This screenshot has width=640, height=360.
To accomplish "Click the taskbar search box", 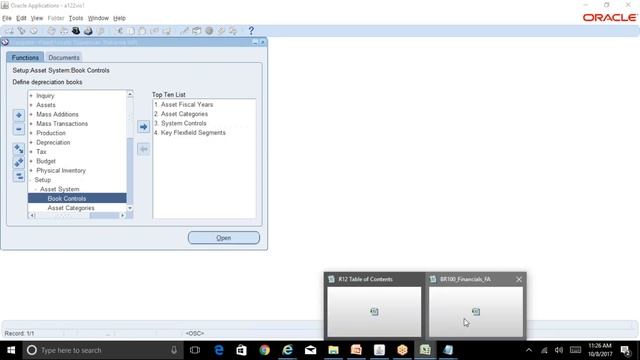I will (102, 350).
